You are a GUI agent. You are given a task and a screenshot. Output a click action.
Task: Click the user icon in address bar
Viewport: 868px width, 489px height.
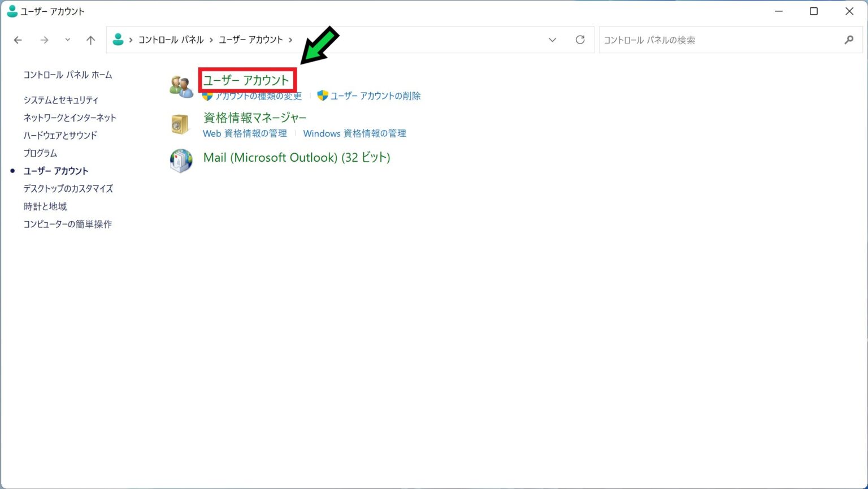click(x=118, y=40)
